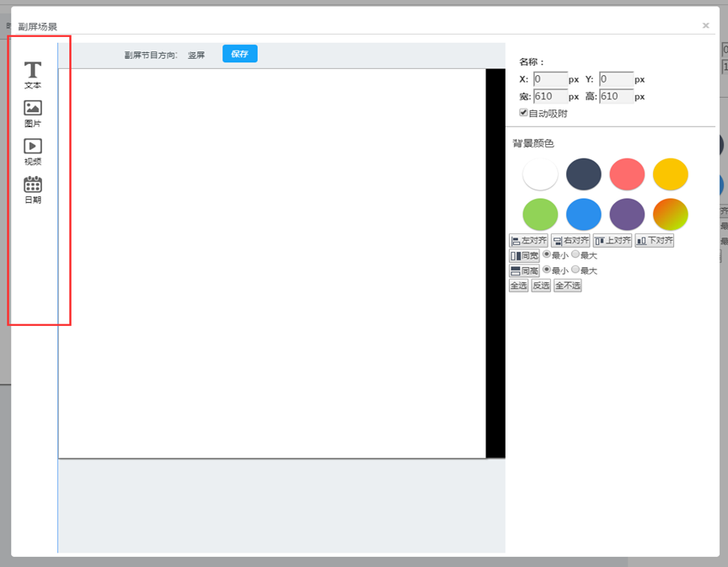Add an image with the 图片 tool
The height and width of the screenshot is (567, 728).
click(33, 112)
